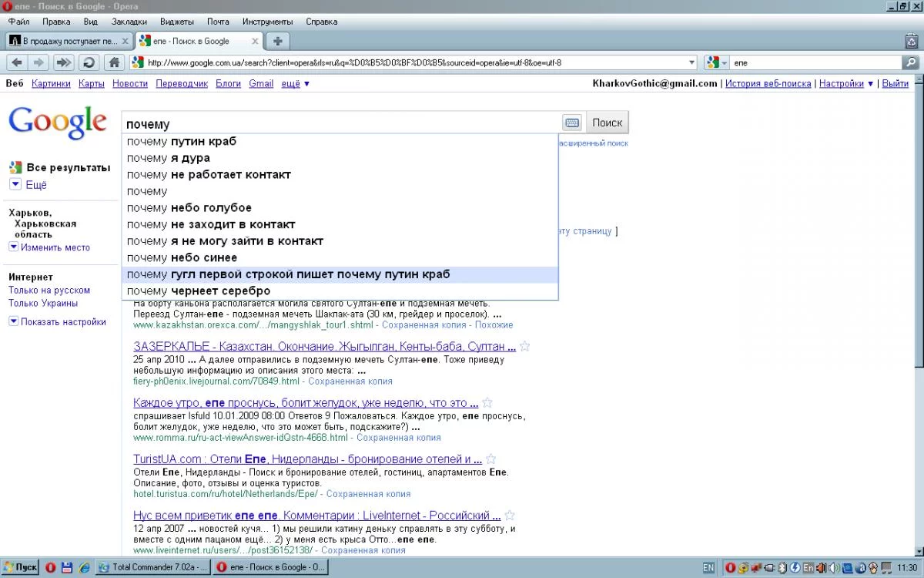Close the 'епе - Поиск в Google' tab
Viewport: 924px width, 578px height.
tap(256, 41)
